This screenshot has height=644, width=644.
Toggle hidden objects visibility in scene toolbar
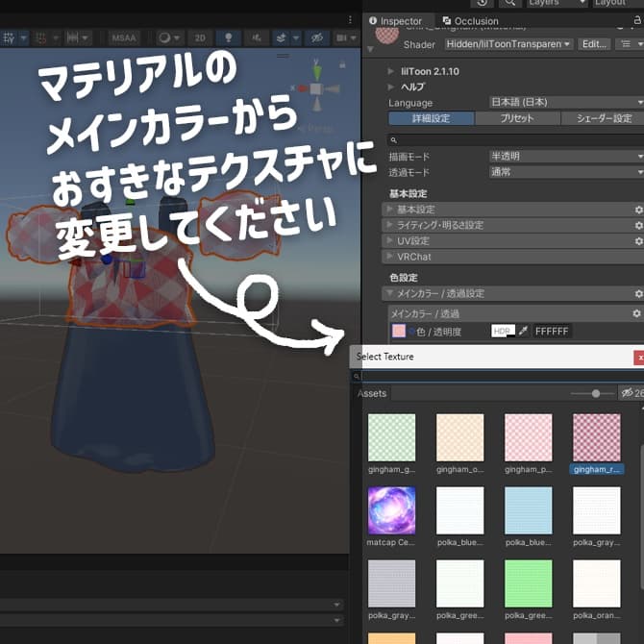[x=315, y=37]
